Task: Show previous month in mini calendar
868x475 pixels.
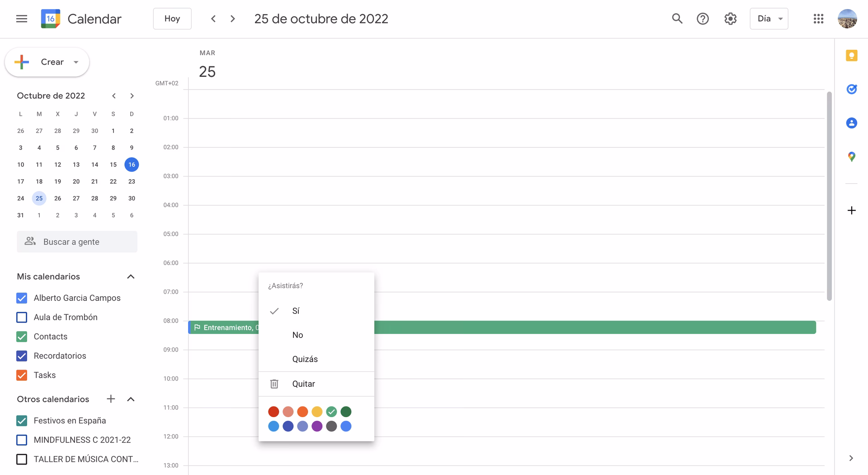Action: click(x=114, y=96)
